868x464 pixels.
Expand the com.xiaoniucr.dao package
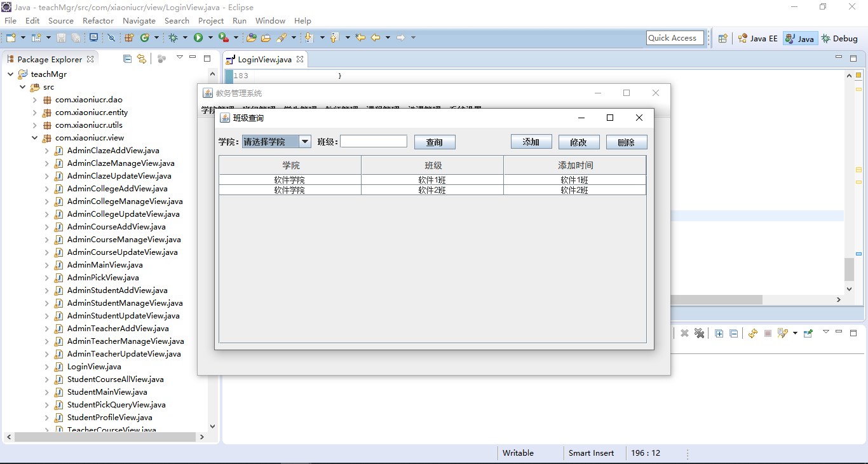pos(34,100)
